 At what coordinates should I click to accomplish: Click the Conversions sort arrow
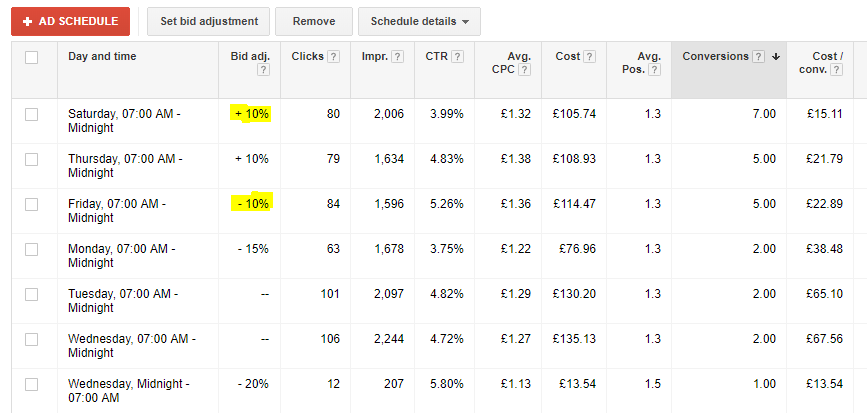(776, 56)
